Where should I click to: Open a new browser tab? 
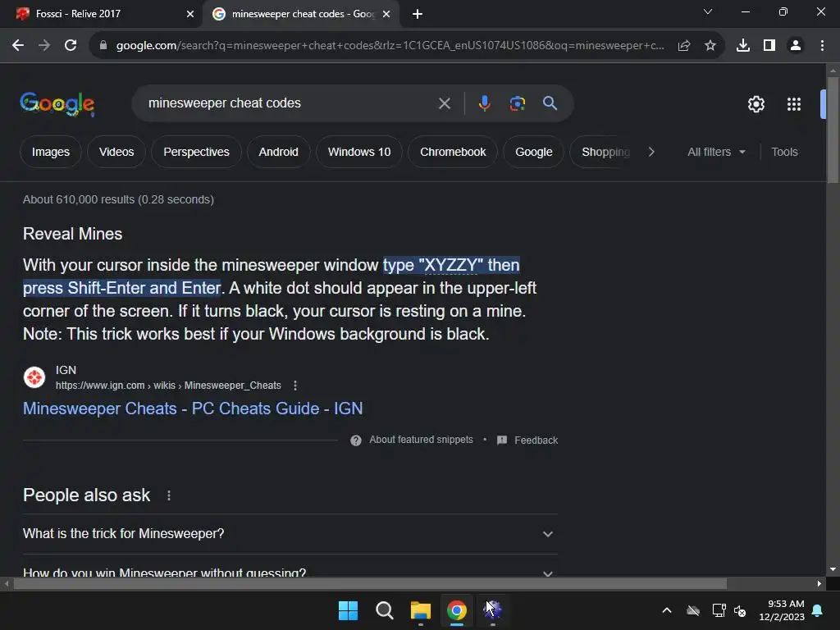(418, 14)
